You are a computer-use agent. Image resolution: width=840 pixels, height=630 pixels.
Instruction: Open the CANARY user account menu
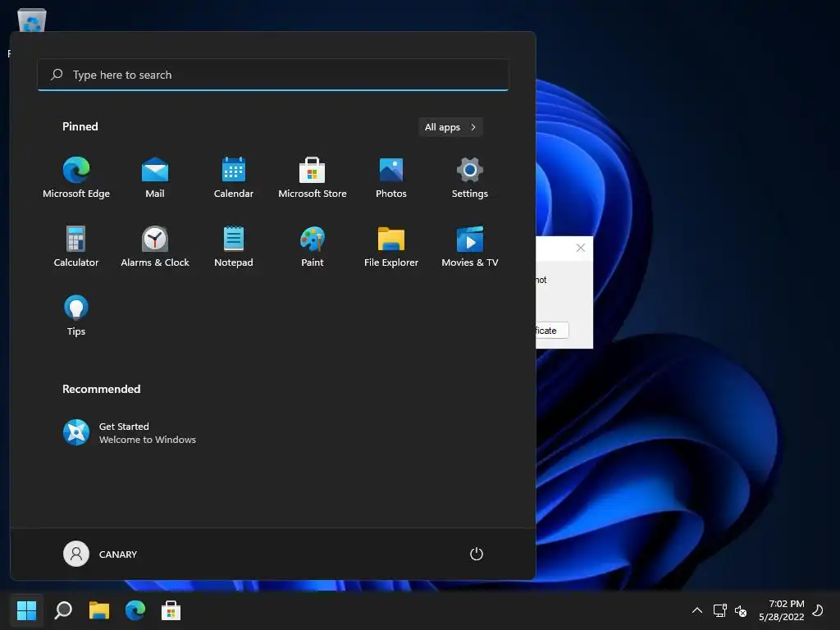click(100, 554)
